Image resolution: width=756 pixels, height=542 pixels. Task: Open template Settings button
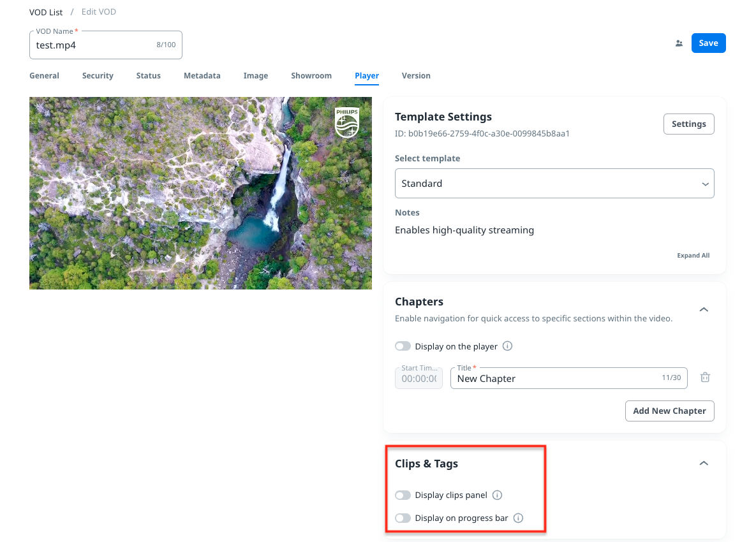click(688, 124)
